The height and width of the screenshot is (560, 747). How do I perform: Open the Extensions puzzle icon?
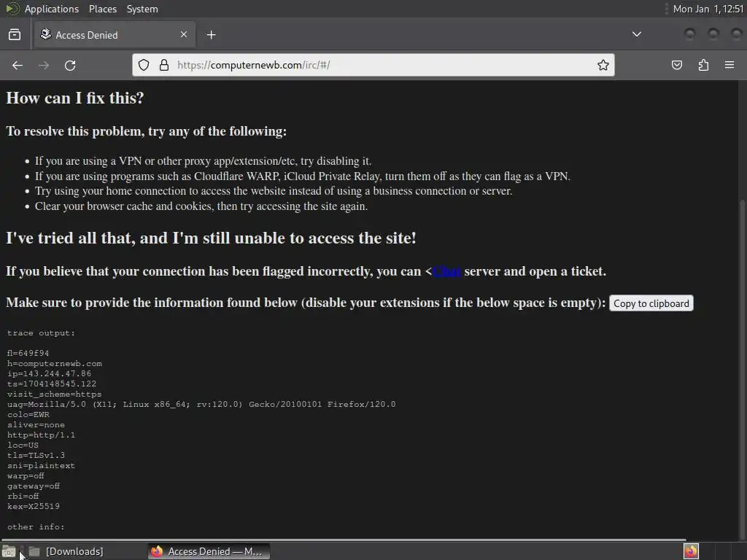703,65
